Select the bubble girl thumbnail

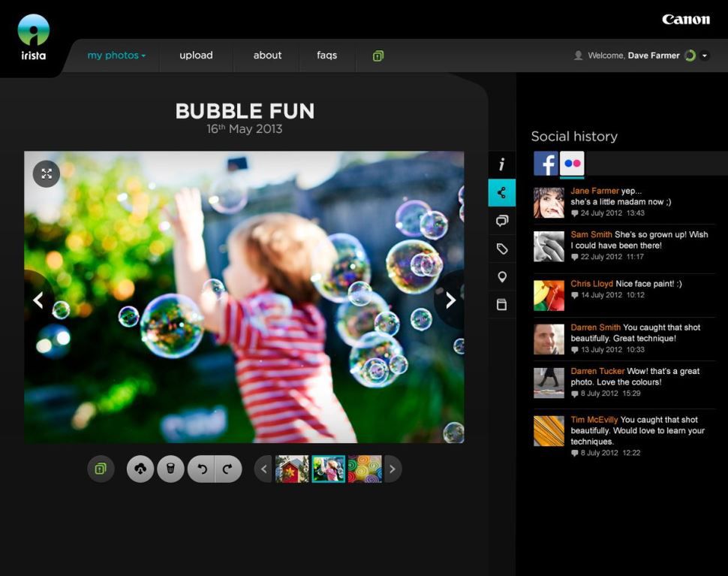pos(328,469)
